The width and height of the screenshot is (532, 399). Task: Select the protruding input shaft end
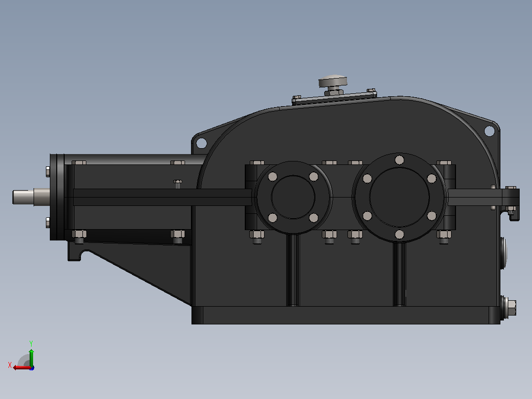click(31, 197)
